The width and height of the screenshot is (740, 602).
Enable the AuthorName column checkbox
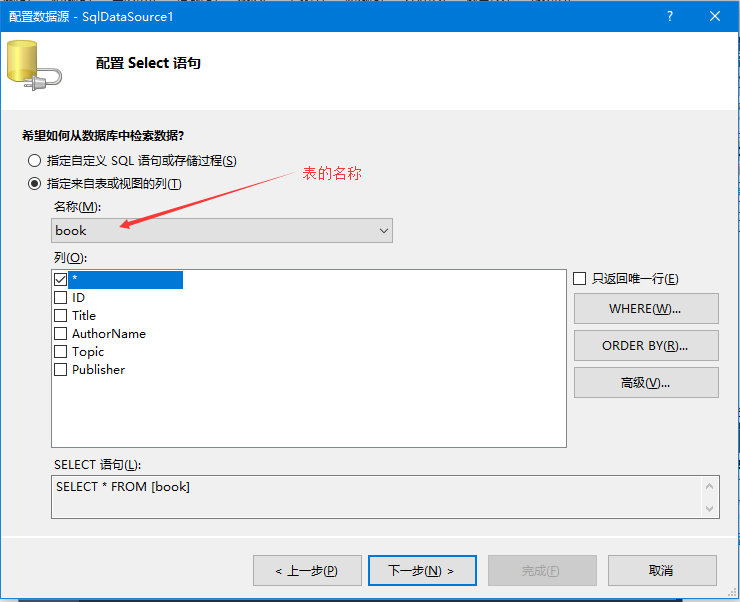pyautogui.click(x=61, y=334)
